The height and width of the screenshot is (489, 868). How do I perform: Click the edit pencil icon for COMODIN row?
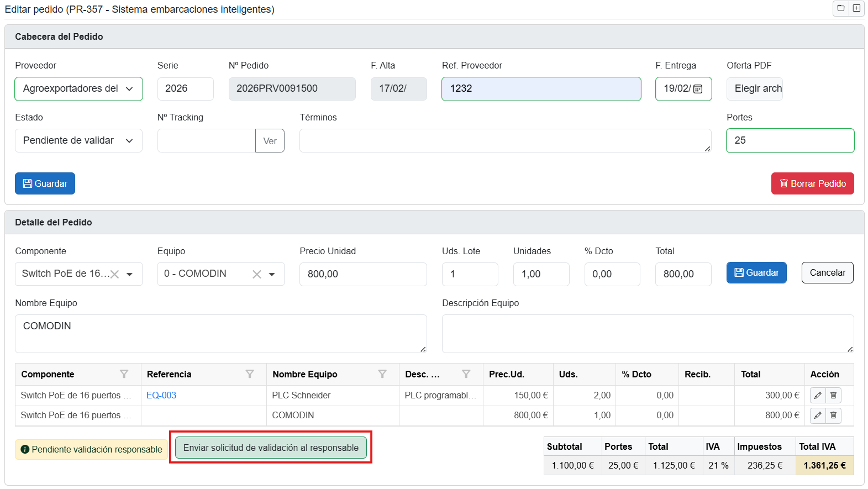818,416
